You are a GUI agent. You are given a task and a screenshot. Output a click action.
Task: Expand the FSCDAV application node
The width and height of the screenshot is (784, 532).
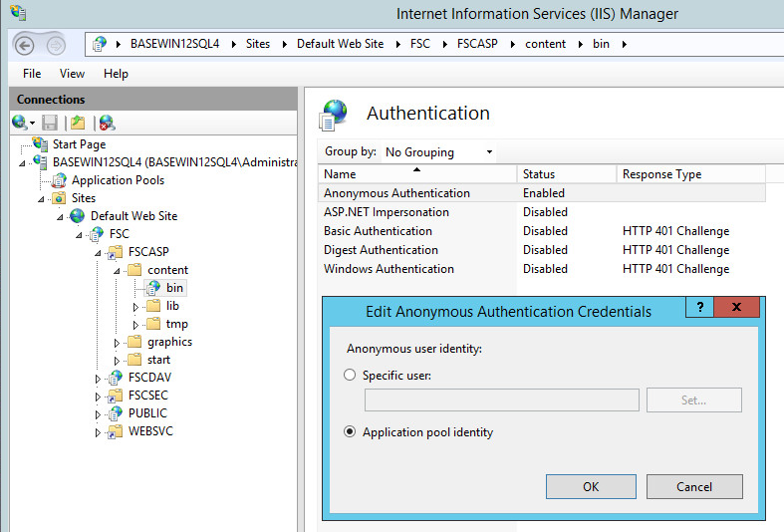[x=99, y=379]
